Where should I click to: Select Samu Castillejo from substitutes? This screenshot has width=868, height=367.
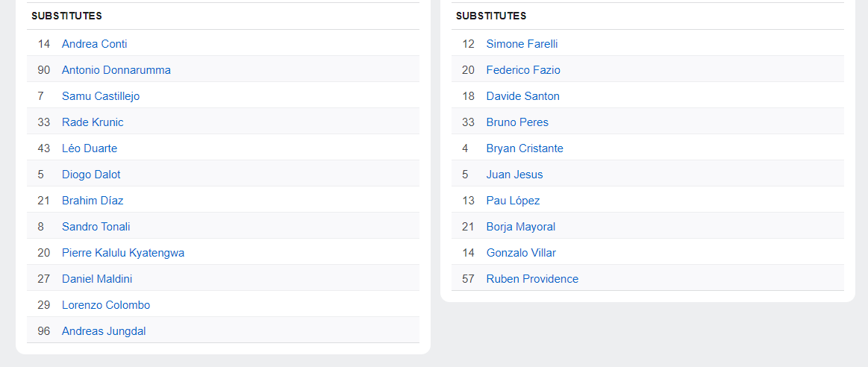(100, 96)
